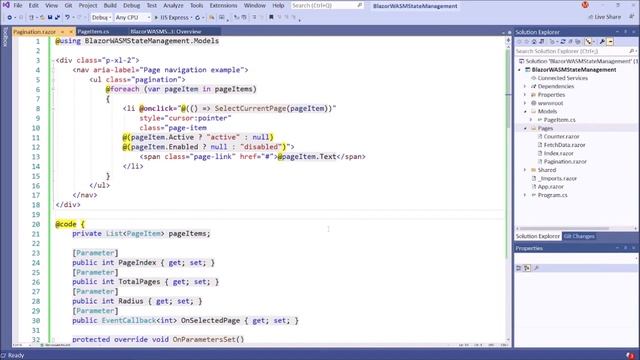Click the Solution Explorer search magnifier icon

pyautogui.click(x=631, y=51)
